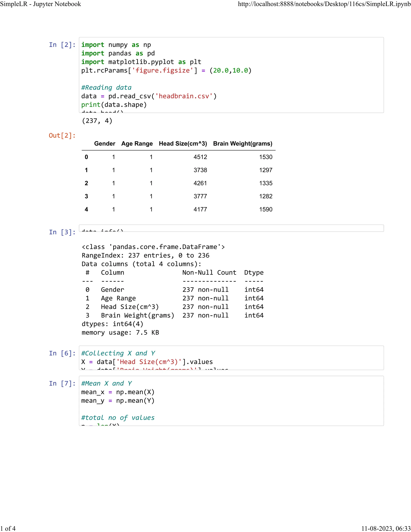
Task: Click the Brain Weight(grams) column header
Action: click(x=242, y=144)
